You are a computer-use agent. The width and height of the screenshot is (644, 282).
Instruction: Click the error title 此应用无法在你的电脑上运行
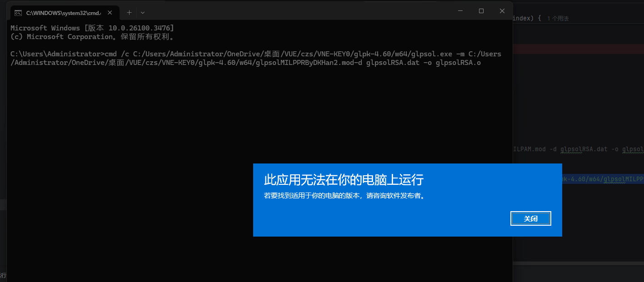pyautogui.click(x=344, y=179)
